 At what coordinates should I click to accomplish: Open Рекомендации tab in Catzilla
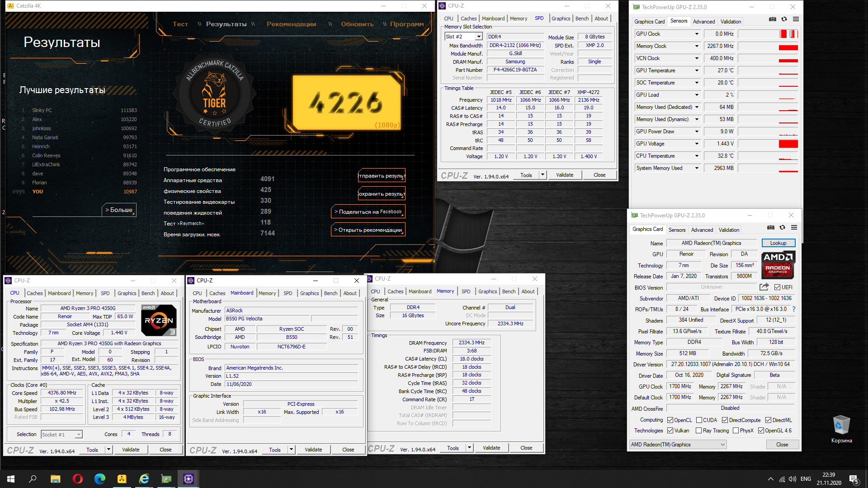(x=291, y=24)
